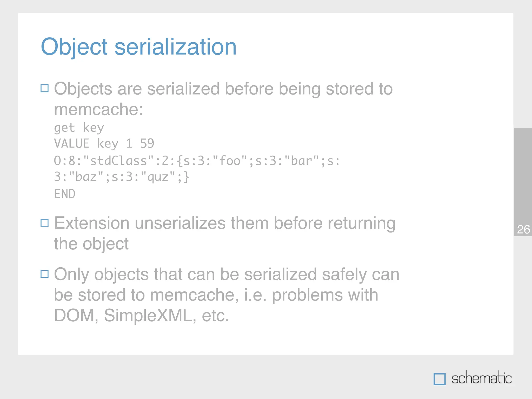Click the text 'Only objects that can be serialized safely can'
Screen dimensions: 532x399
tap(226, 274)
